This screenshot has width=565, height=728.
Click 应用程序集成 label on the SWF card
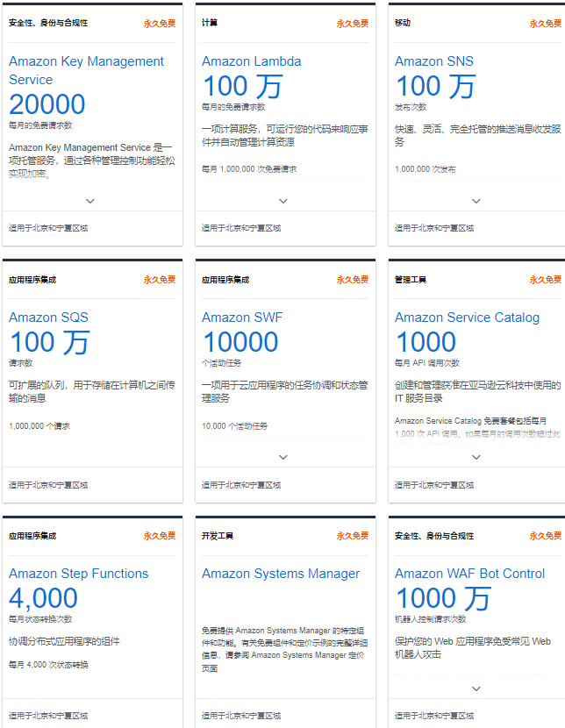[225, 280]
